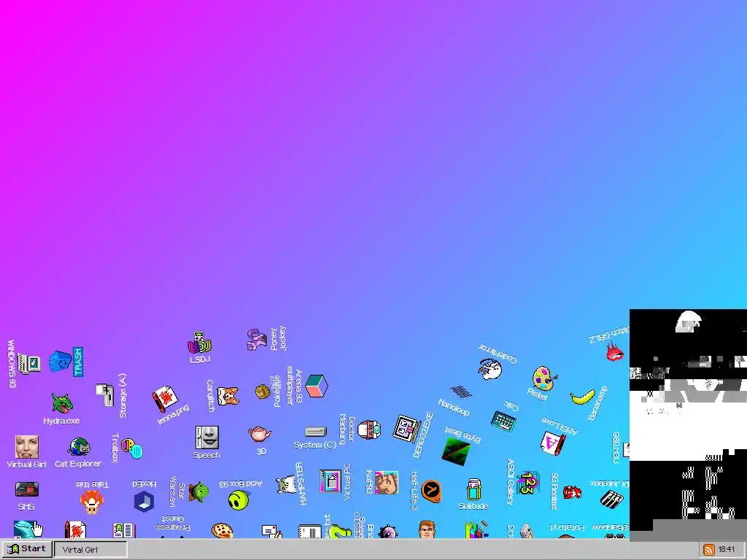Image resolution: width=747 pixels, height=560 pixels.
Task: Open the Speech mouth icon
Action: point(206,437)
